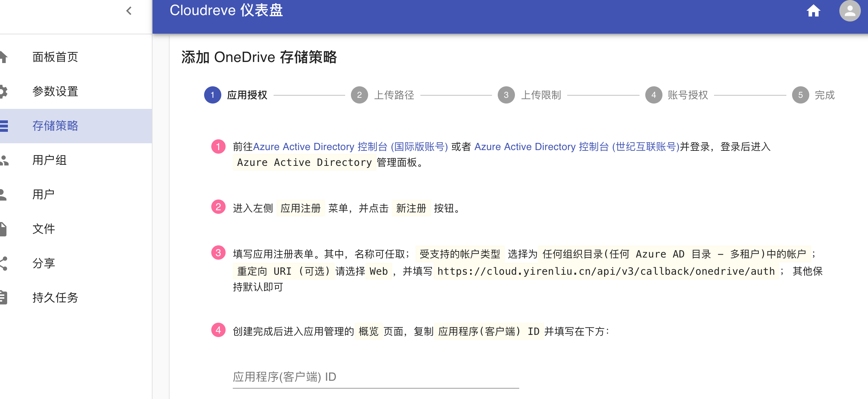868x399 pixels.
Task: Collapse the sidebar with chevron arrow
Action: click(x=129, y=11)
